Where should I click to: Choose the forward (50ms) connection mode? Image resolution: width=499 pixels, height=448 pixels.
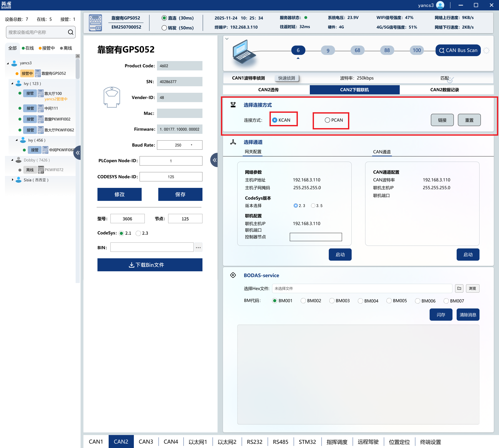coord(164,28)
